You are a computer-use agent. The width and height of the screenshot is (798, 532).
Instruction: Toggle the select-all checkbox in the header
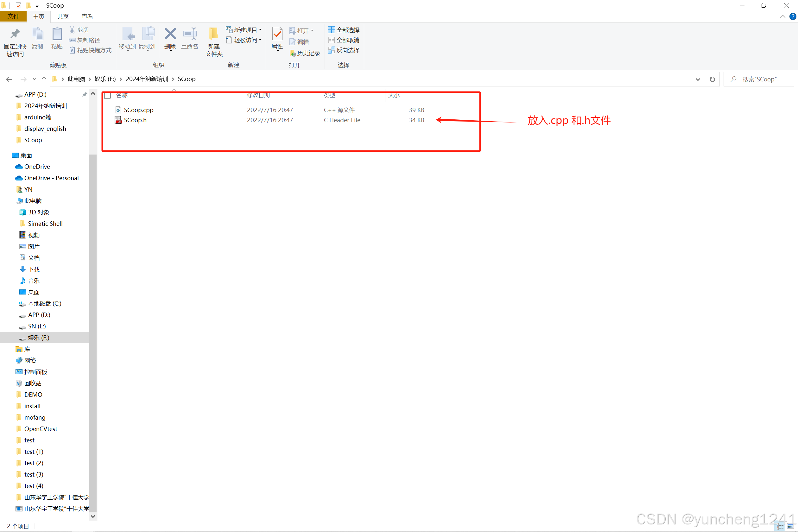pyautogui.click(x=108, y=95)
